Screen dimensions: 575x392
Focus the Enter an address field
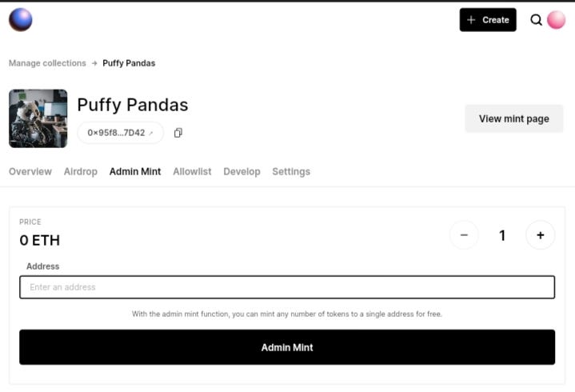point(287,287)
